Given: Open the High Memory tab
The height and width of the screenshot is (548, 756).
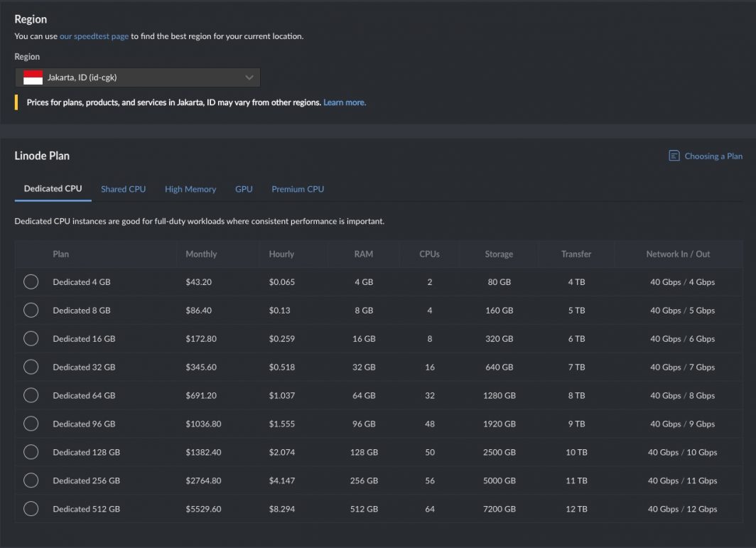Looking at the screenshot, I should [x=190, y=189].
